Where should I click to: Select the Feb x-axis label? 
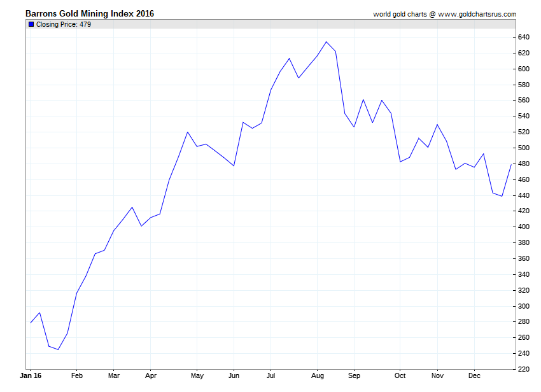coord(77,375)
